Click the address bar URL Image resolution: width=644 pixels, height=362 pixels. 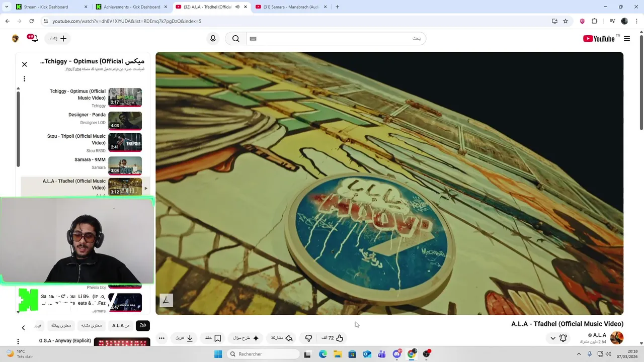[127, 21]
